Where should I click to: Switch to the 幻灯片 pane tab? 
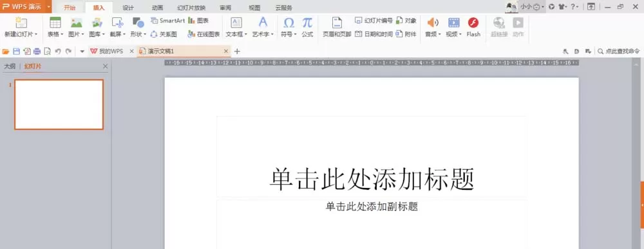[32, 66]
